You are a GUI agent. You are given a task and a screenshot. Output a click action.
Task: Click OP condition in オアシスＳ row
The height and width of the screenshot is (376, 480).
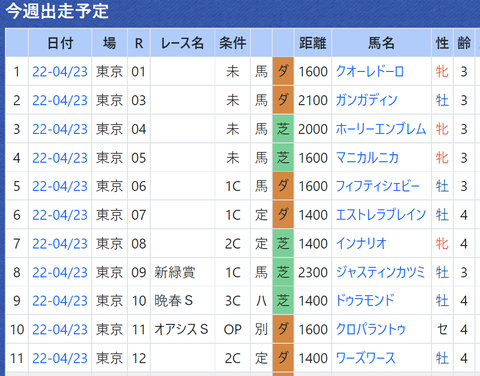(x=233, y=330)
